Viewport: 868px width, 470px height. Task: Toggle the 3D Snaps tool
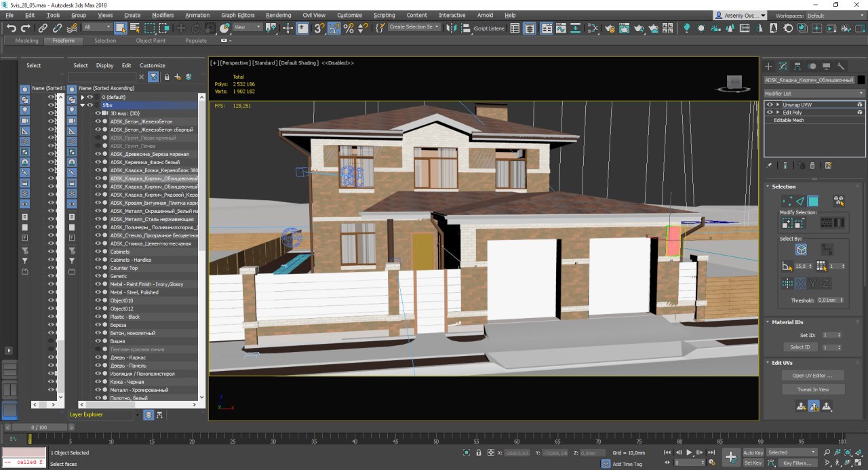point(319,28)
